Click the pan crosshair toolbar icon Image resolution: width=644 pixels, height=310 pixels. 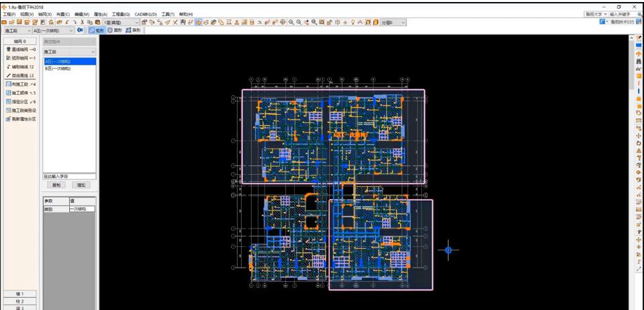(345, 22)
